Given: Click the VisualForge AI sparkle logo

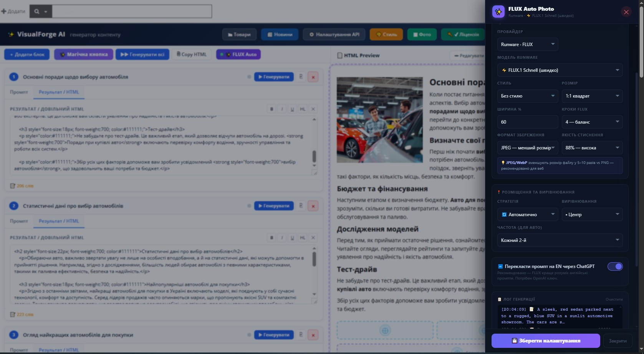Looking at the screenshot, I should click(x=11, y=35).
